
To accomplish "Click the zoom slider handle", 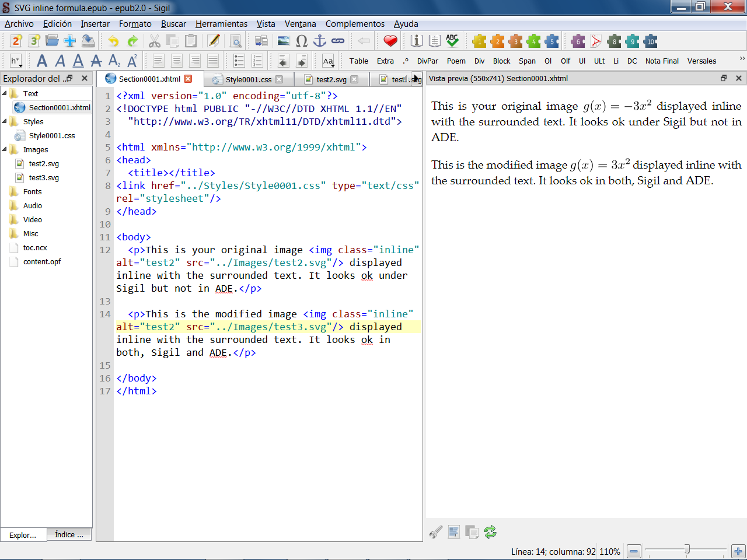I will tap(687, 549).
